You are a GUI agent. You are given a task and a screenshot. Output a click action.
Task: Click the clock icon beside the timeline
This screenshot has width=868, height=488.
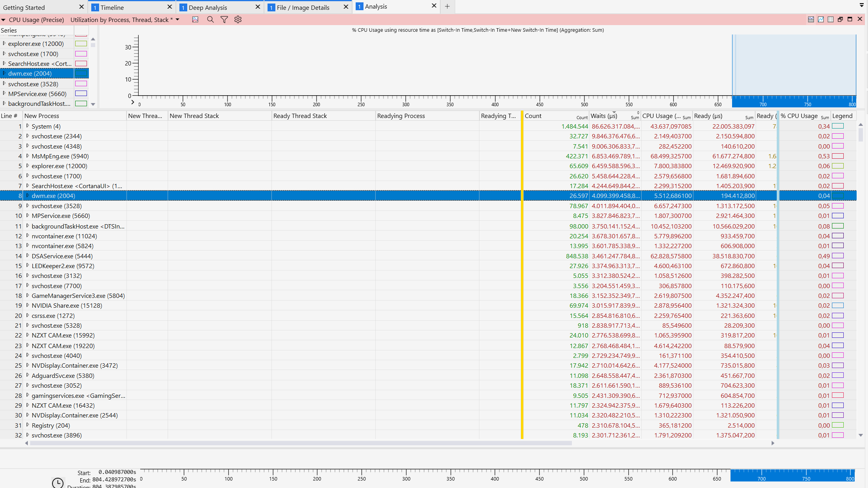click(x=58, y=483)
